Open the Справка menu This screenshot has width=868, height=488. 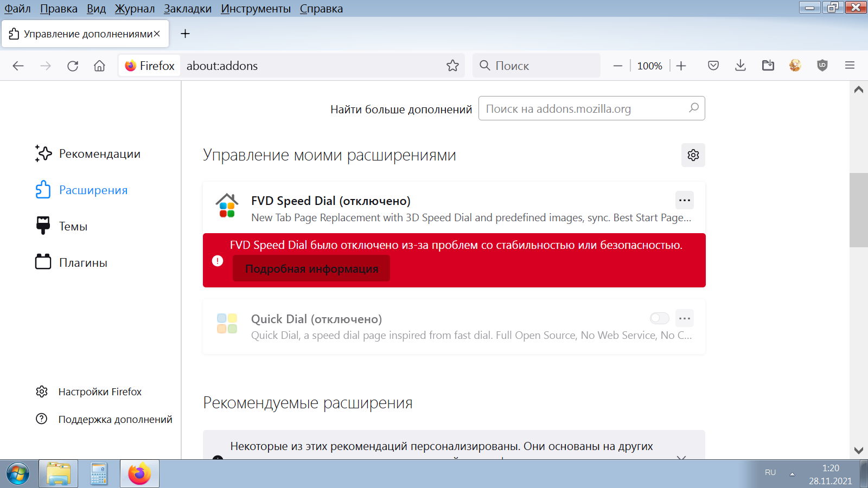pos(321,9)
